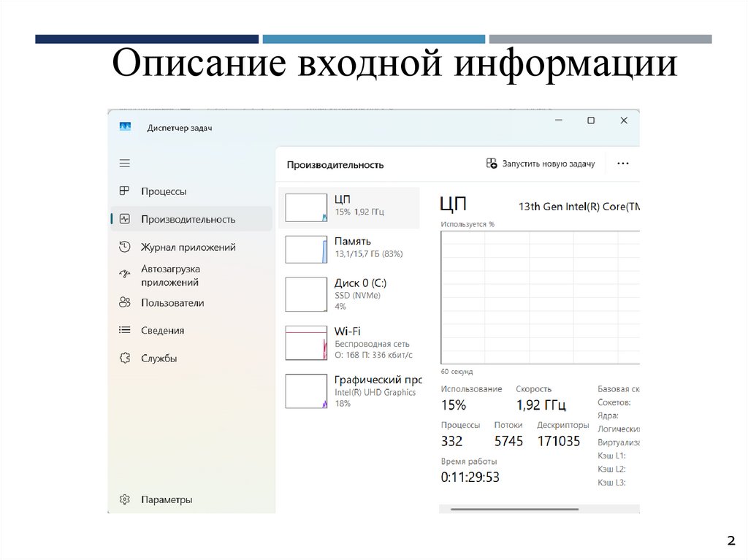Image resolution: width=748 pixels, height=560 pixels.
Task: Click the Startup apps gauge icon
Action: pyautogui.click(x=124, y=274)
